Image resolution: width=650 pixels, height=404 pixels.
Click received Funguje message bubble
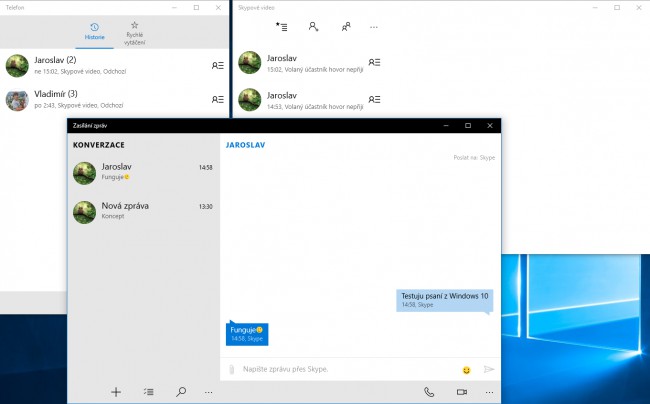point(247,334)
